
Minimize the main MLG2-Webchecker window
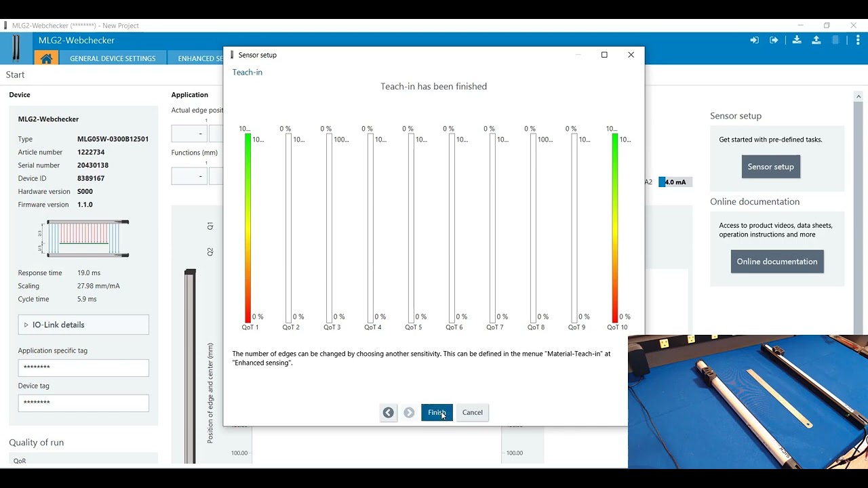click(800, 26)
